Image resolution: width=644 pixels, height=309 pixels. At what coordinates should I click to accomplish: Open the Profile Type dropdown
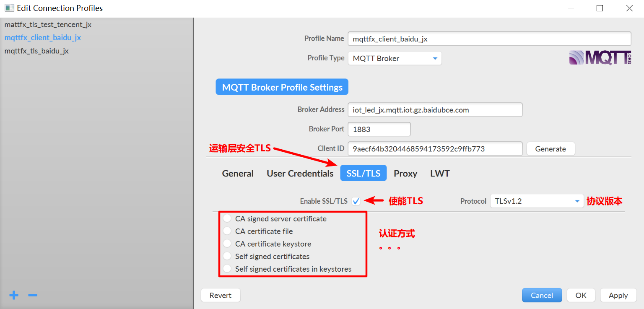pyautogui.click(x=395, y=58)
